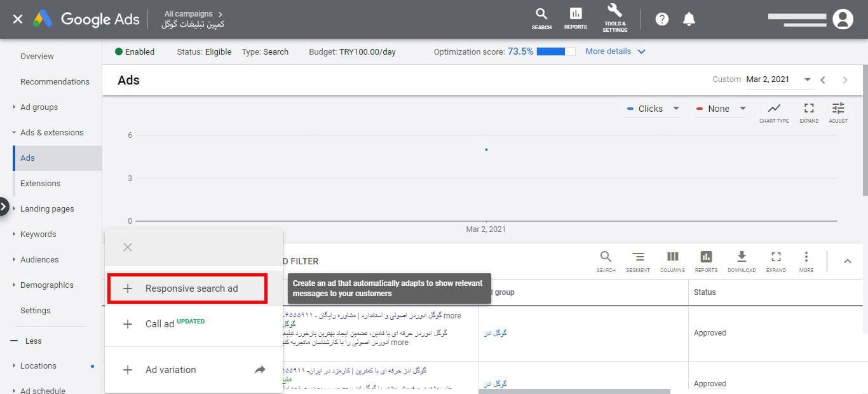Close the ad type popup menu
Viewport: 868px width, 394px height.
(x=128, y=247)
